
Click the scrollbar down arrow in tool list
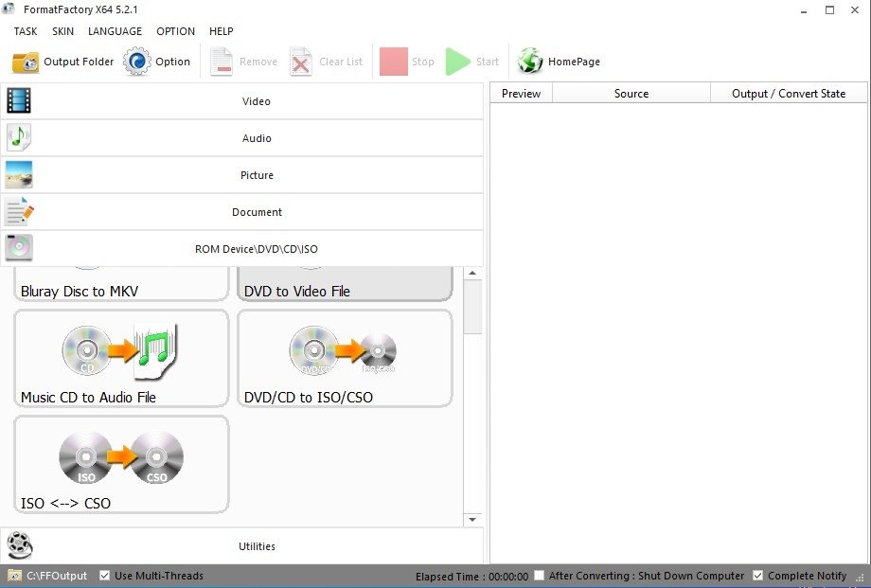(472, 520)
